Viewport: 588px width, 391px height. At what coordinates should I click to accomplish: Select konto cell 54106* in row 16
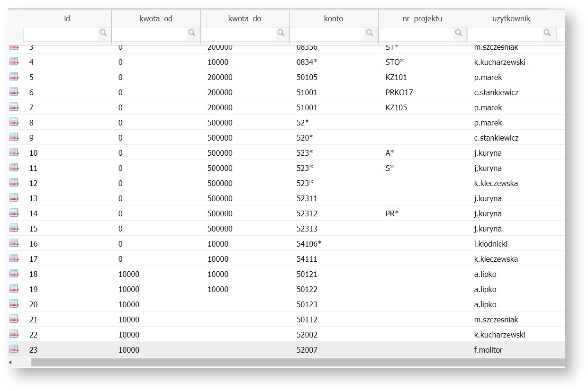point(308,244)
